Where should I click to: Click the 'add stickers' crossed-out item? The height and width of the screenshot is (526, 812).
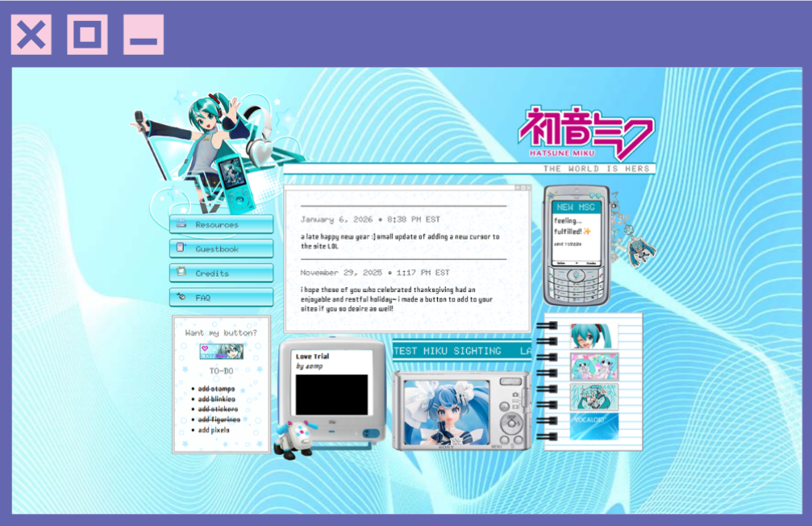(x=218, y=409)
